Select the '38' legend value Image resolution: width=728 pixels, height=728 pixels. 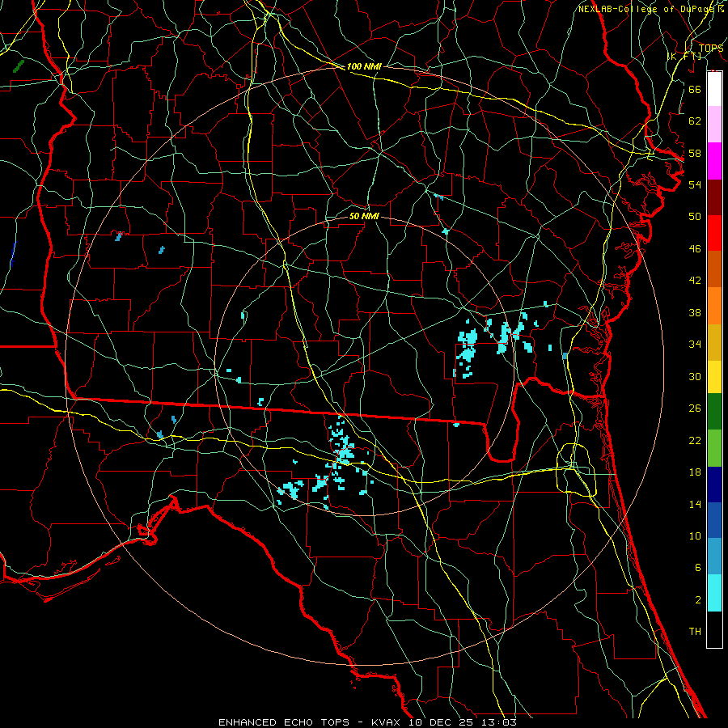click(695, 312)
